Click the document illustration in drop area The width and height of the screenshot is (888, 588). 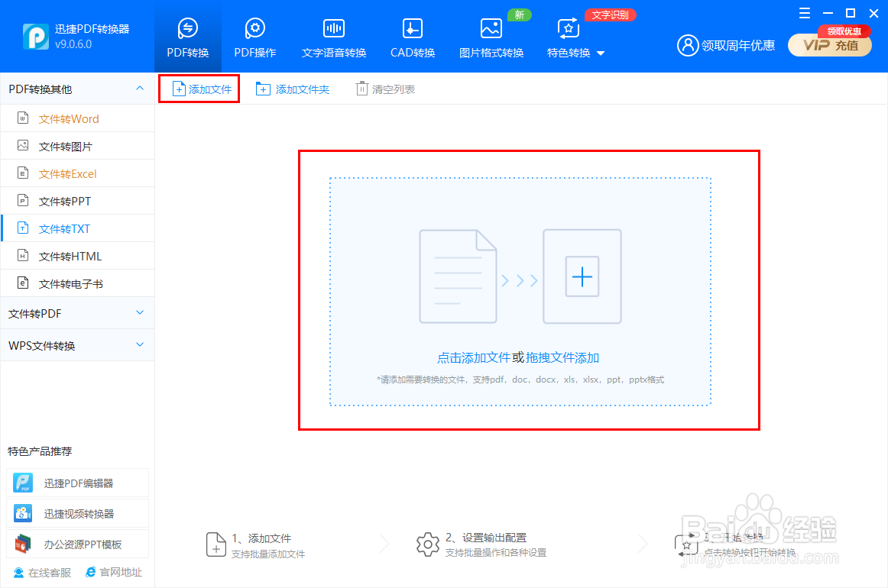pyautogui.click(x=458, y=276)
